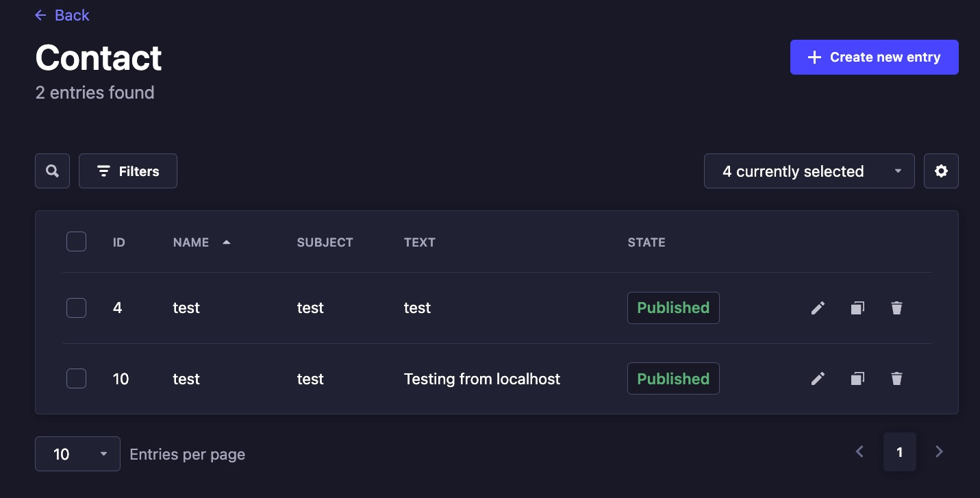Click the 'Entries per page' label

[187, 454]
